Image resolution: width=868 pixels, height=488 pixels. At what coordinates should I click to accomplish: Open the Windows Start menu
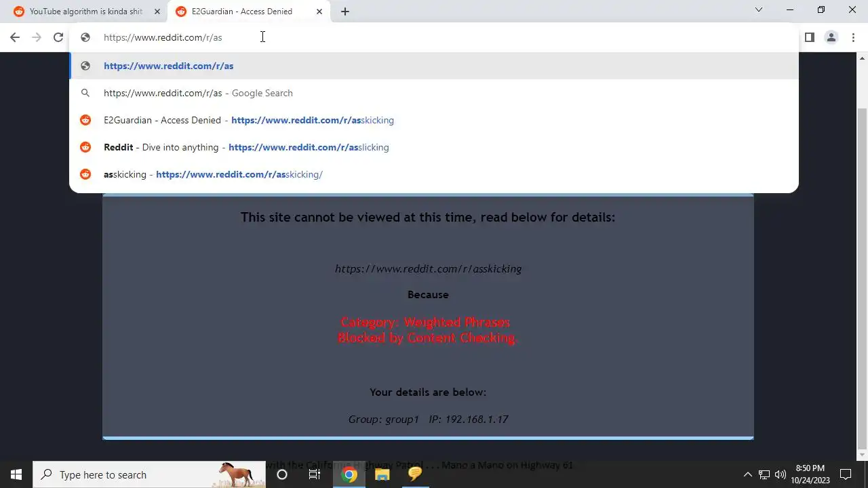pos(16,474)
